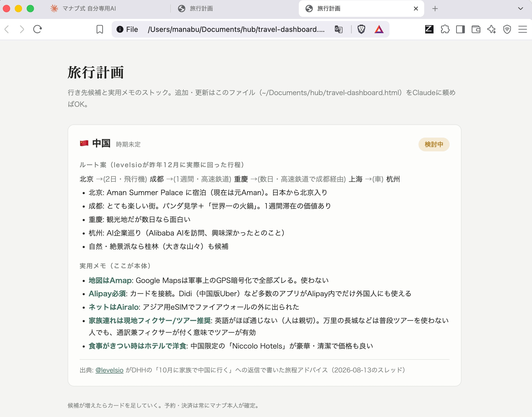Screen dimensions: 532x417
Task: Open Brave Shields lion icon
Action: [361, 29]
